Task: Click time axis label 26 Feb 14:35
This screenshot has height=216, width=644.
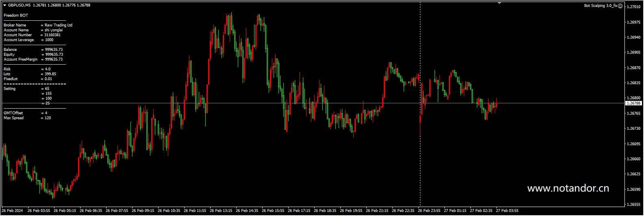Action: (x=247, y=211)
